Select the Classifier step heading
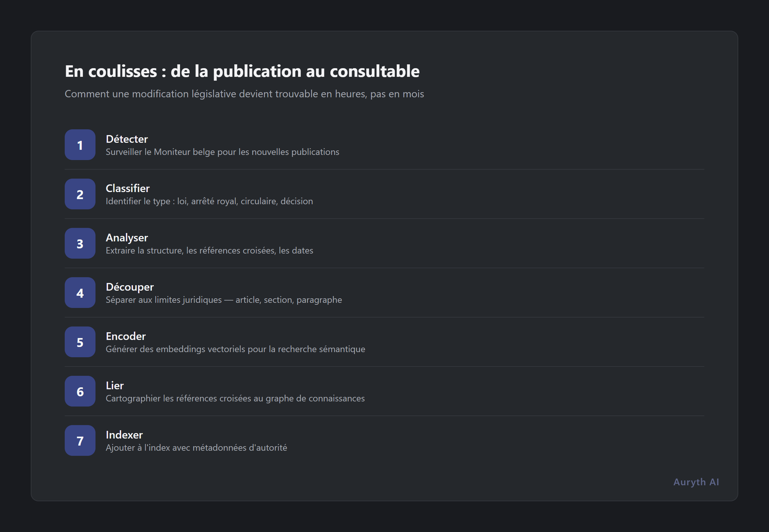This screenshot has height=532, width=769. [128, 188]
